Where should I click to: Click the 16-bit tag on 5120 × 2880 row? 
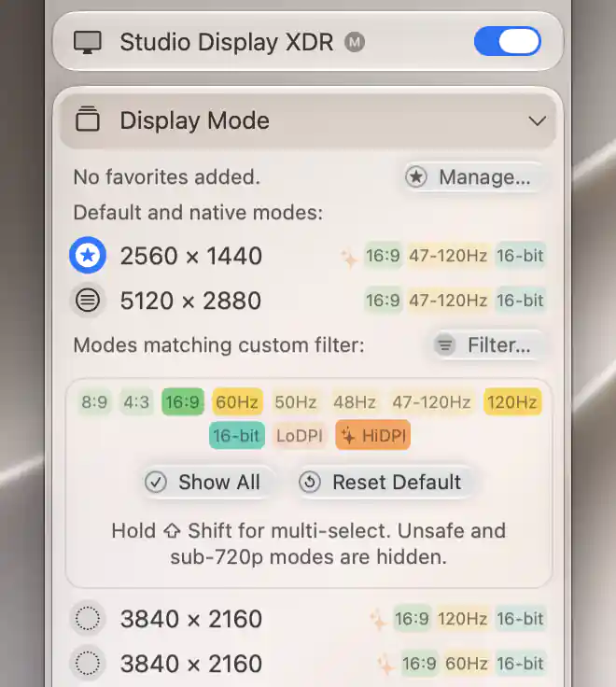(x=520, y=301)
